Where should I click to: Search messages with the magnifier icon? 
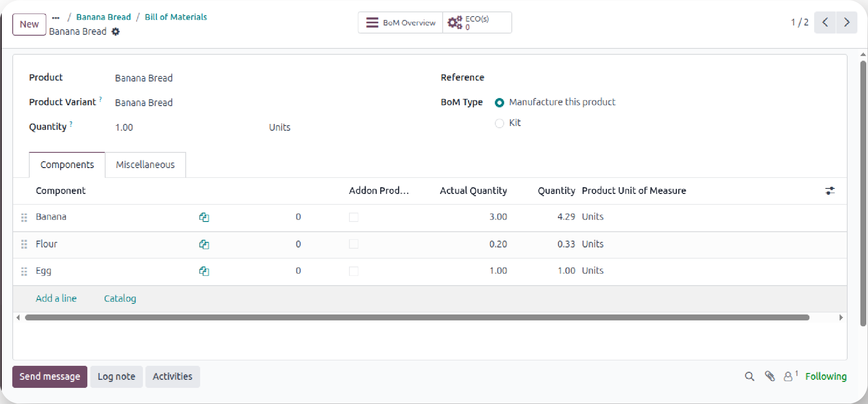click(749, 376)
